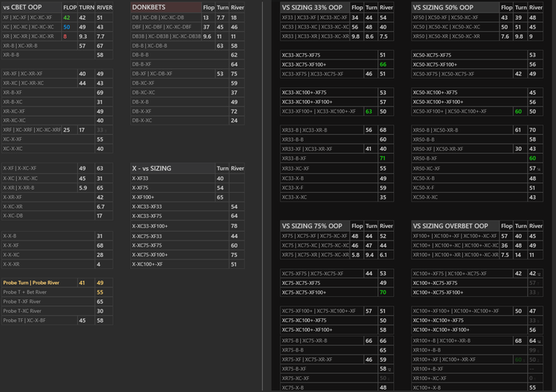Screen dimensions: 556x392
Task: Click green turn value 63 in XC33-XF100+ row
Action: 369,111
